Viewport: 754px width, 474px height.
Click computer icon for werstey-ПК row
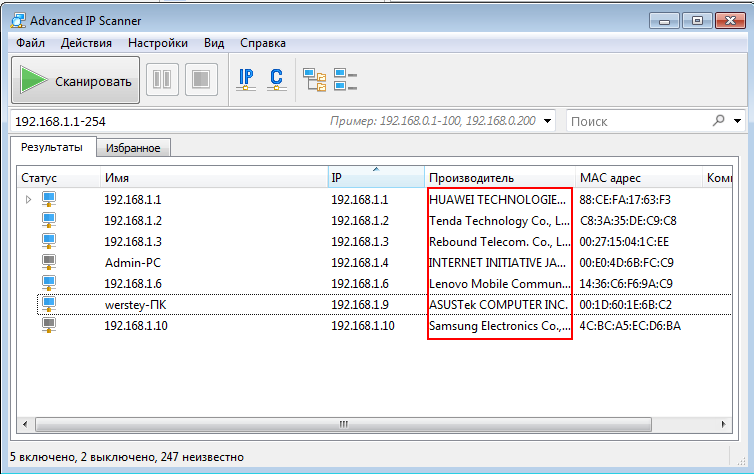click(x=49, y=304)
